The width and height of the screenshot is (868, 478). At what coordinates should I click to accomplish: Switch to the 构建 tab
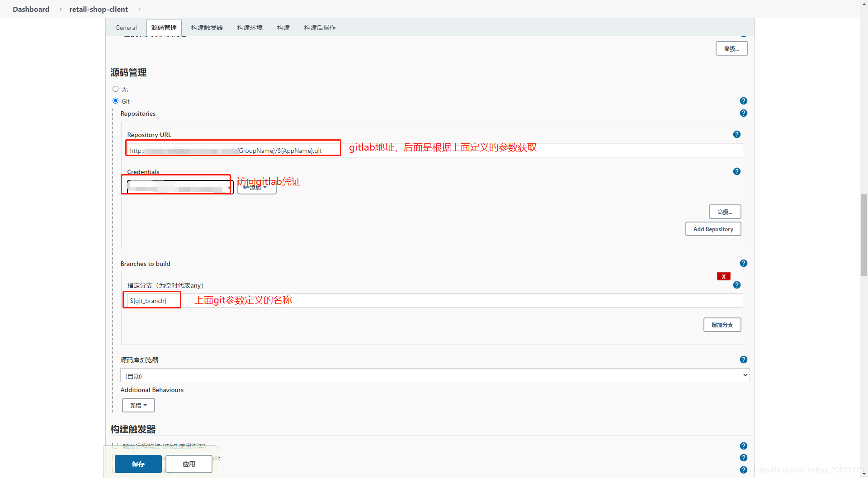coord(283,28)
